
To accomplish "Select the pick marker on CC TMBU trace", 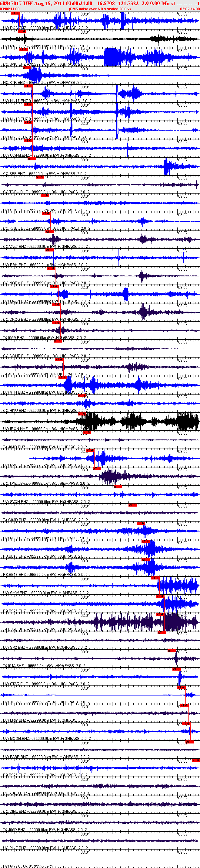I will point(97,468).
